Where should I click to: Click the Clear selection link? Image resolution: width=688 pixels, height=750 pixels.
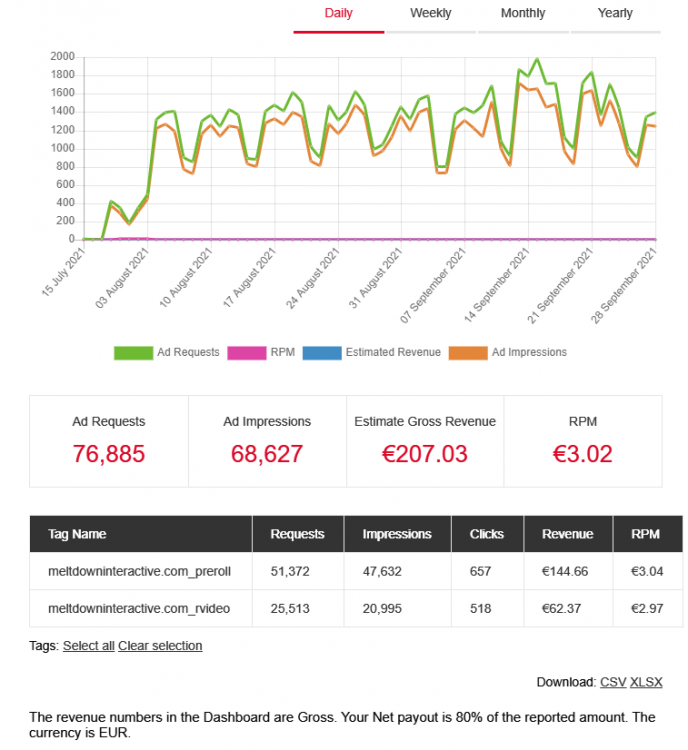[160, 646]
